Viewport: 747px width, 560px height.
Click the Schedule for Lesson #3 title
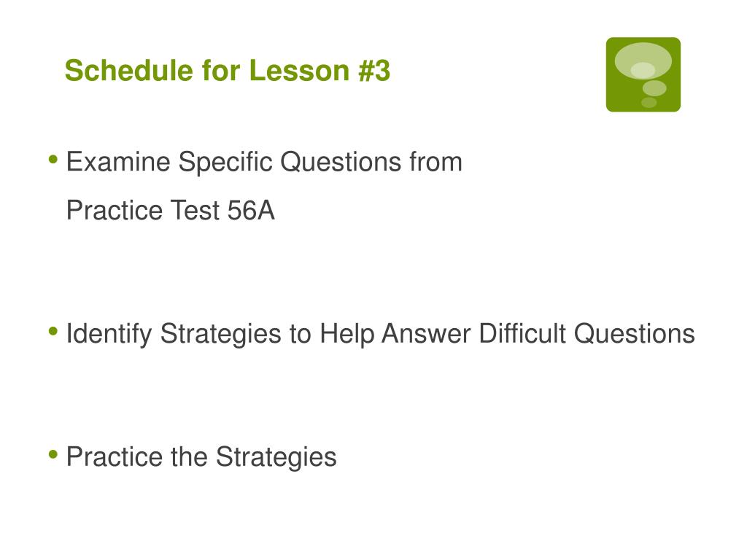228,71
